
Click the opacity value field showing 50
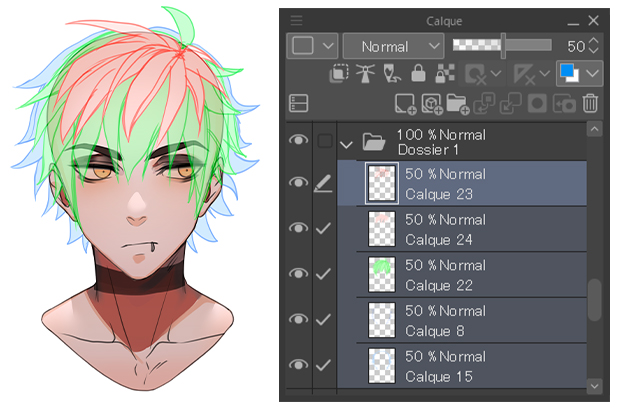pos(575,46)
